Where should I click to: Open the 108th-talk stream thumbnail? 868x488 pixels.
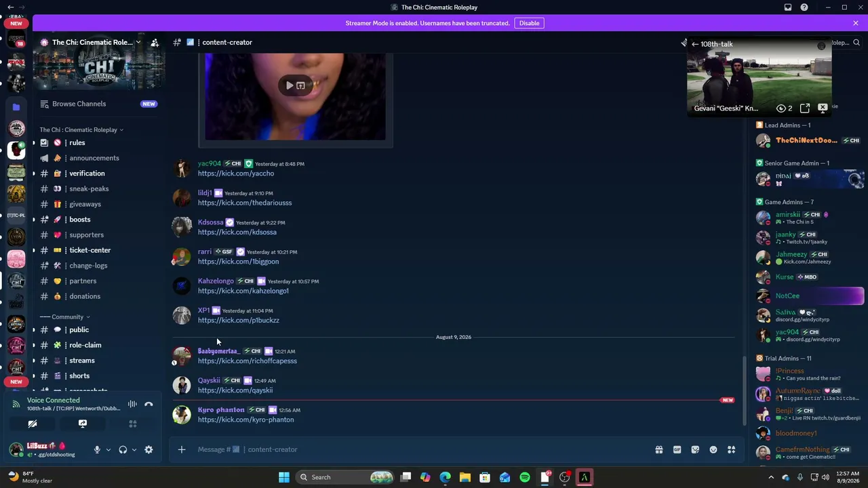tap(759, 78)
